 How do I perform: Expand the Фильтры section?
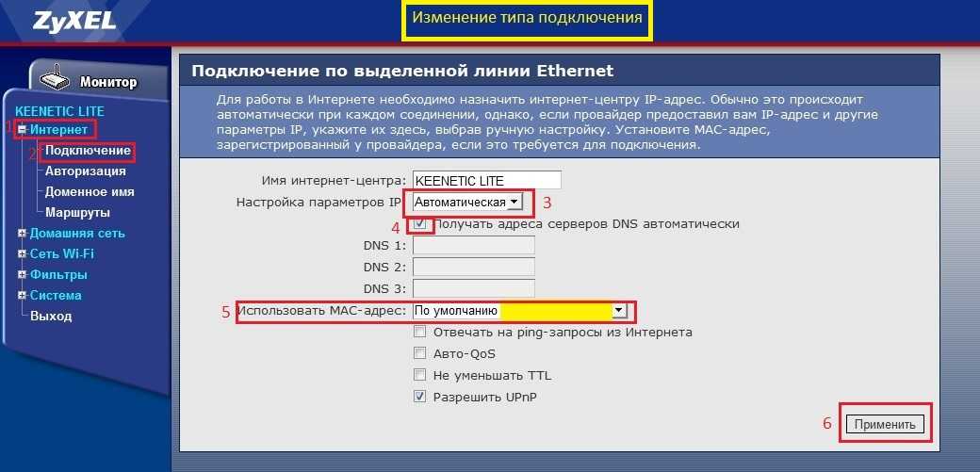[x=23, y=274]
